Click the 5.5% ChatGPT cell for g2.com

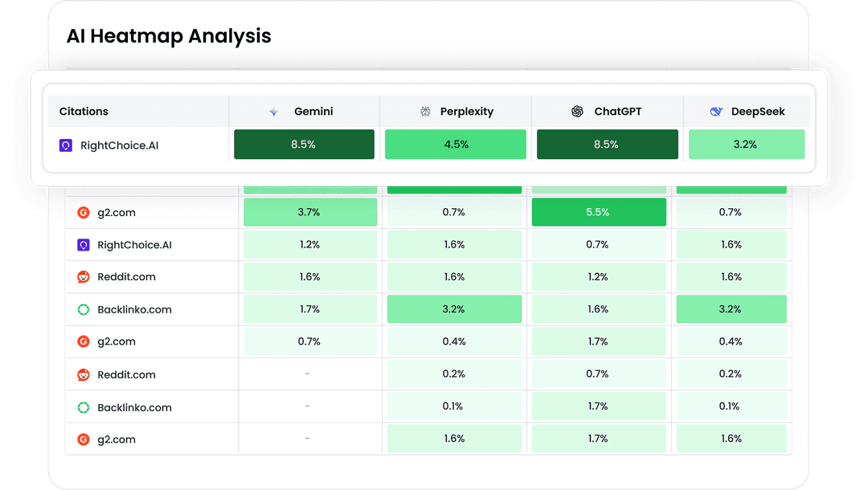(598, 212)
